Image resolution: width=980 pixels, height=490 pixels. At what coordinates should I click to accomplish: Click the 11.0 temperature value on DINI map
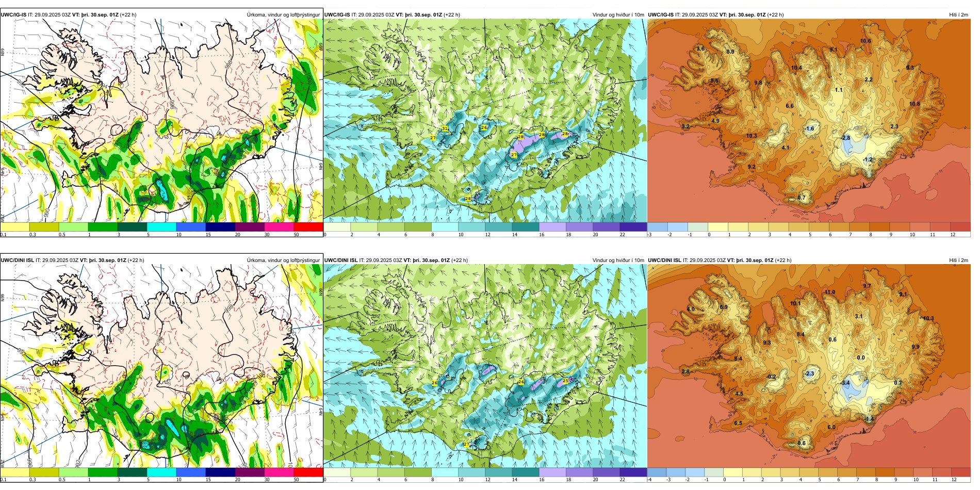tap(829, 292)
